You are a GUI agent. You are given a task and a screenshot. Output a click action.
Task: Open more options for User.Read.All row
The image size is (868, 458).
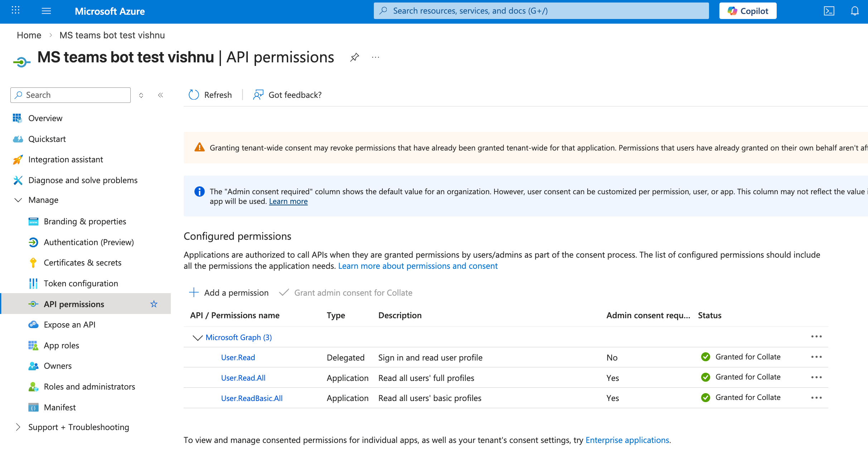pos(816,377)
